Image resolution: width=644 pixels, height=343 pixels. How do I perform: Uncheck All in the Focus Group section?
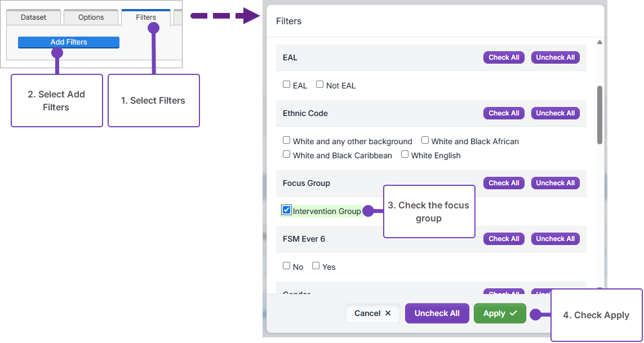555,183
